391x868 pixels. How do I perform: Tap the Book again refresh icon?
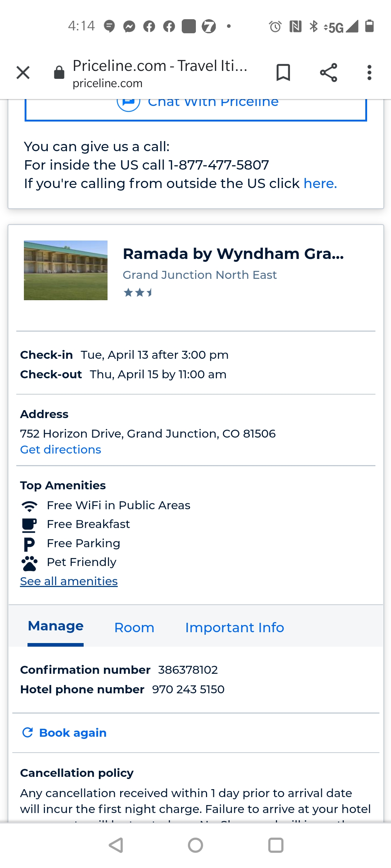click(28, 732)
